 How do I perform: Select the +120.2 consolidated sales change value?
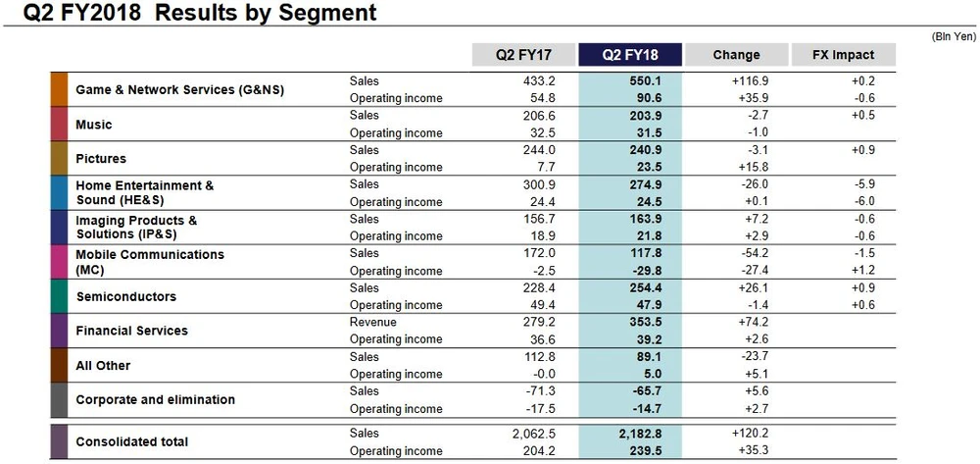pos(751,433)
